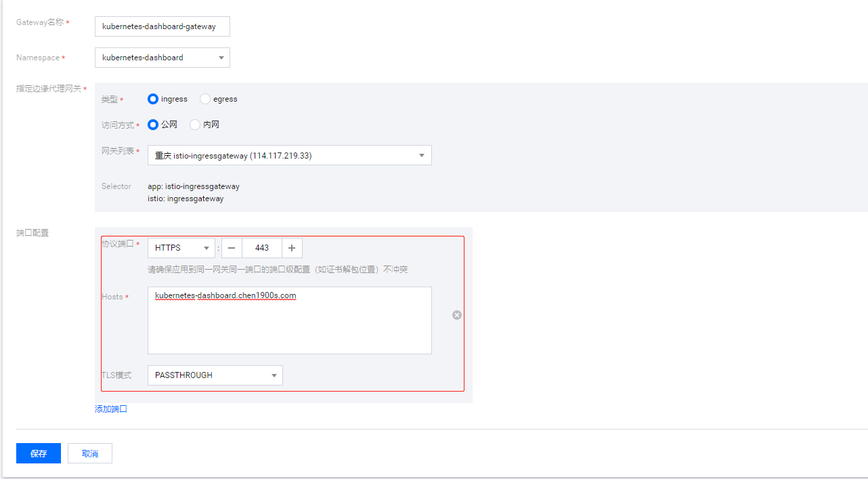Select the ingress type radio button

(x=153, y=99)
